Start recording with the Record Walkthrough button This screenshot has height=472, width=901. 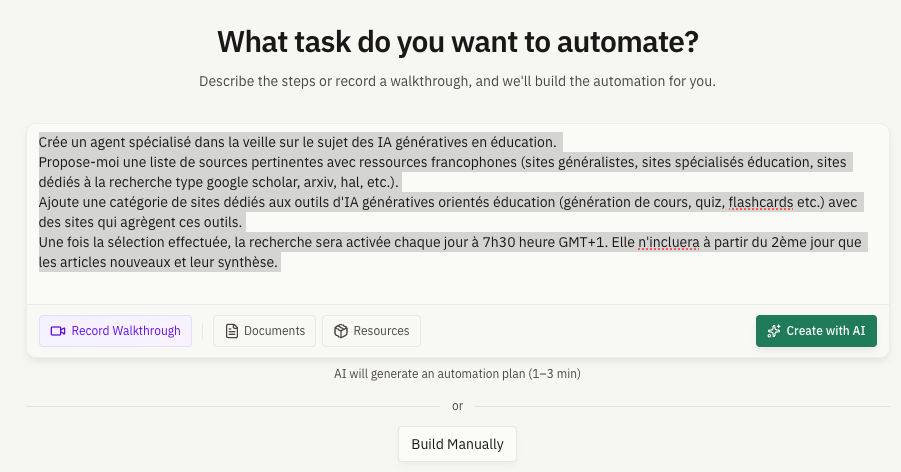(x=115, y=331)
